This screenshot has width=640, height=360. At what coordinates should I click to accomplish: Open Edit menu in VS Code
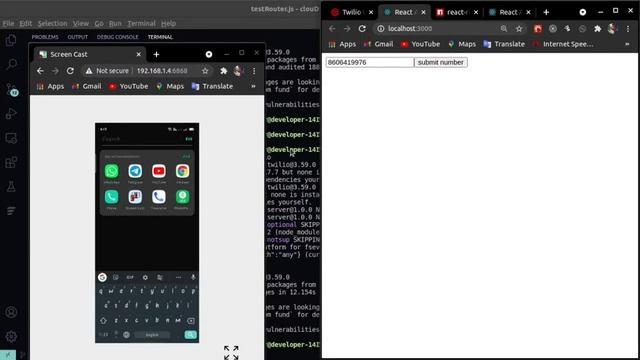(26, 23)
